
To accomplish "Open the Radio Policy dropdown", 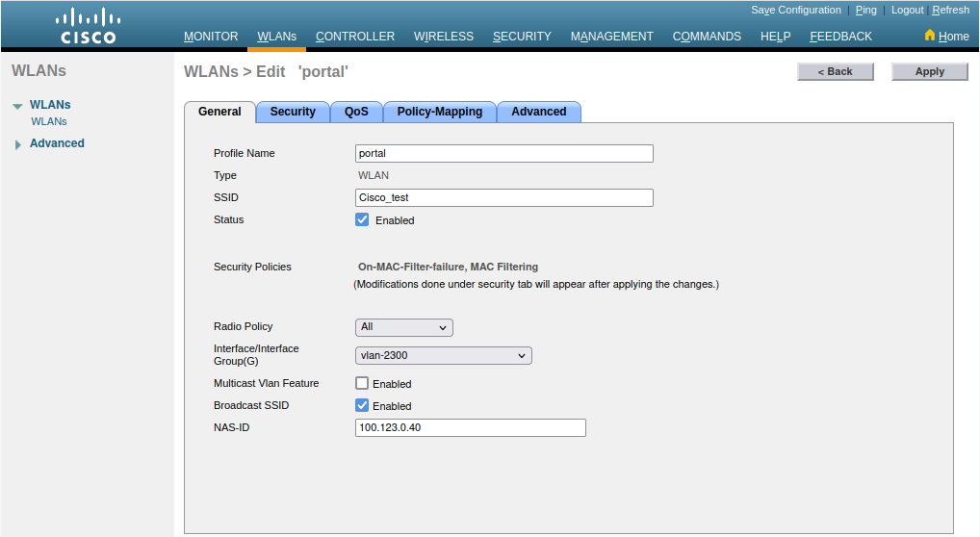I will point(403,327).
